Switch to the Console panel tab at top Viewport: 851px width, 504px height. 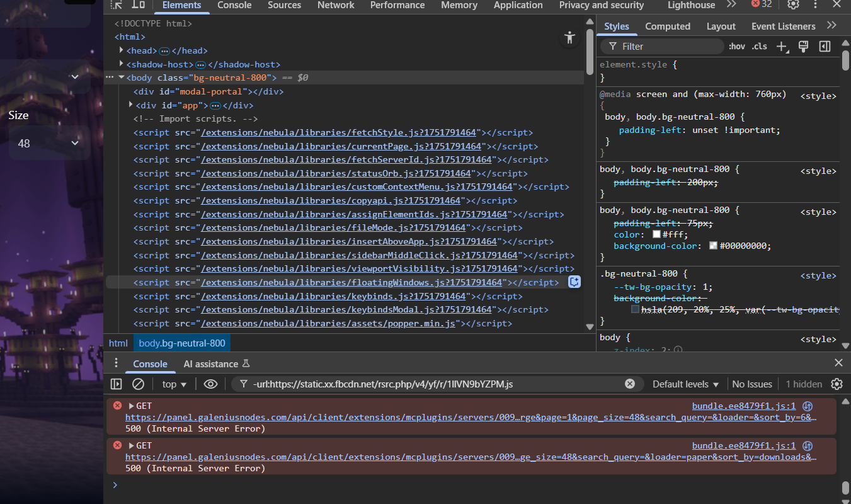[x=234, y=5]
